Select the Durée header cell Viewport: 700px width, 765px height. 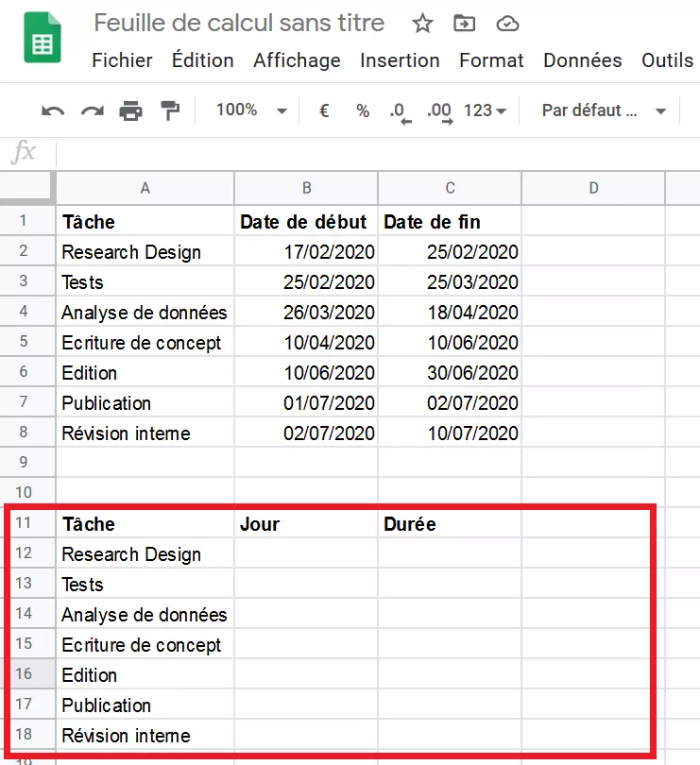coord(450,523)
